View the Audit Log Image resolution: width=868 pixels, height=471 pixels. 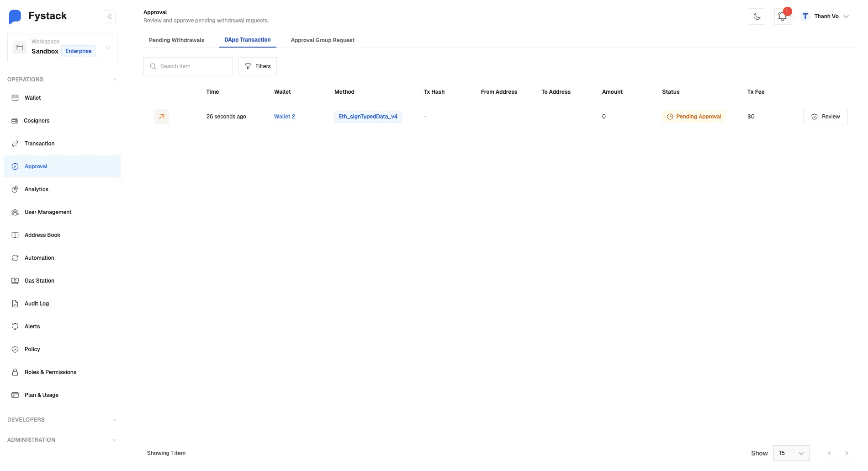point(62,304)
